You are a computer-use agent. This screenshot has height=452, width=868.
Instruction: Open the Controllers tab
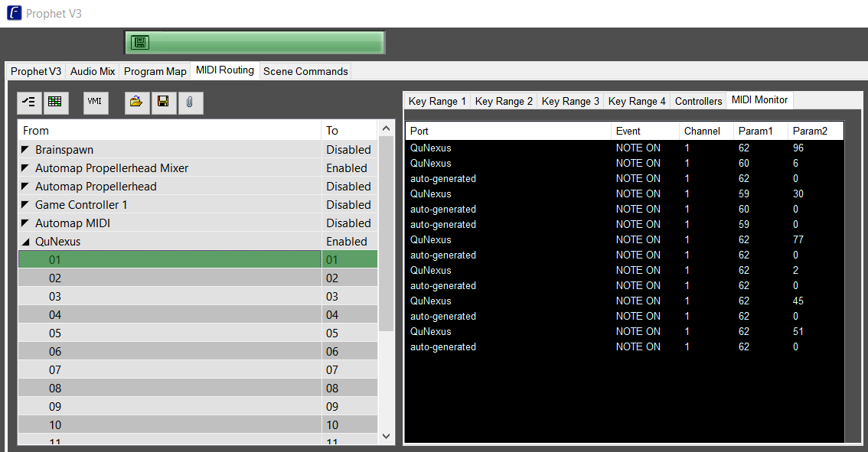[x=698, y=101]
